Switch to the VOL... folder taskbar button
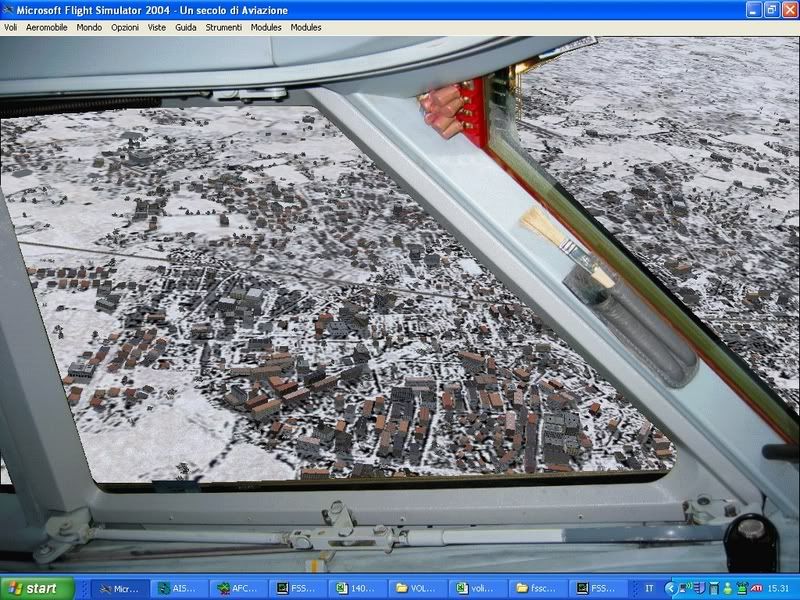 click(x=416, y=588)
